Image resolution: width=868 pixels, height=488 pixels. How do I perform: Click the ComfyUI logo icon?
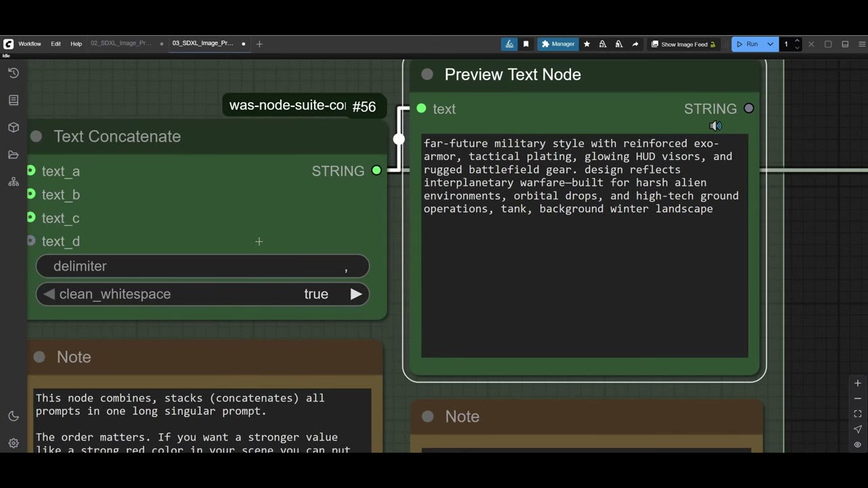[8, 44]
